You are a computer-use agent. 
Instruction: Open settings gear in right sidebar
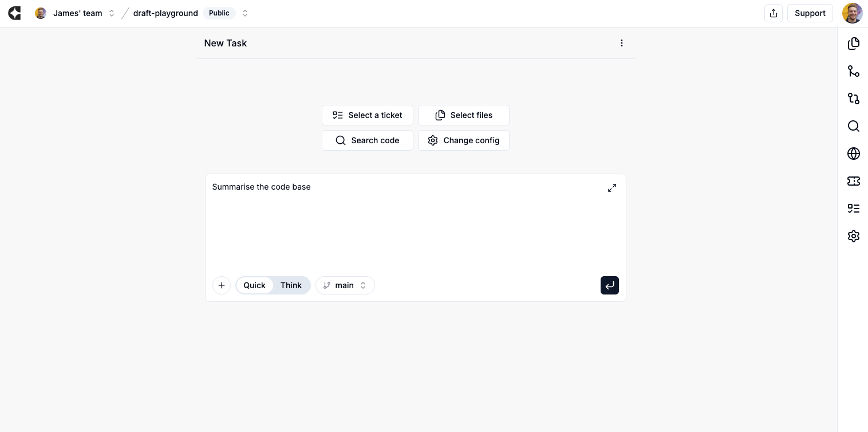pos(853,236)
